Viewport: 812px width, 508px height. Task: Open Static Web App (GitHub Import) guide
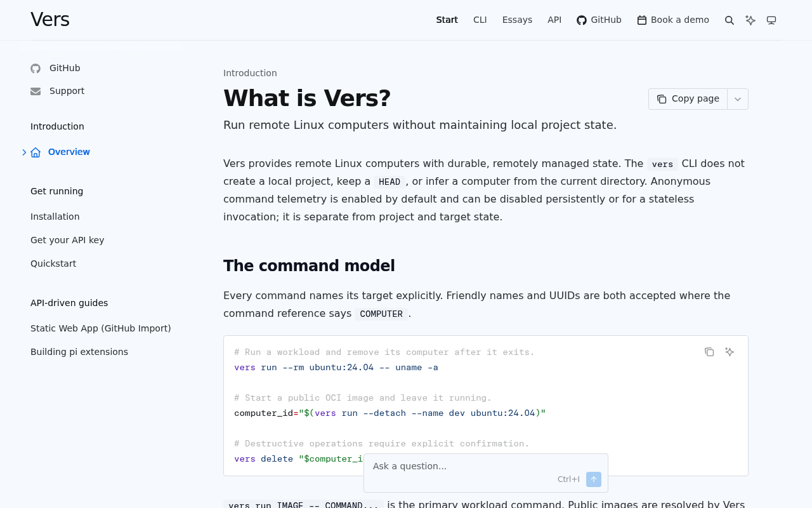coord(101,328)
